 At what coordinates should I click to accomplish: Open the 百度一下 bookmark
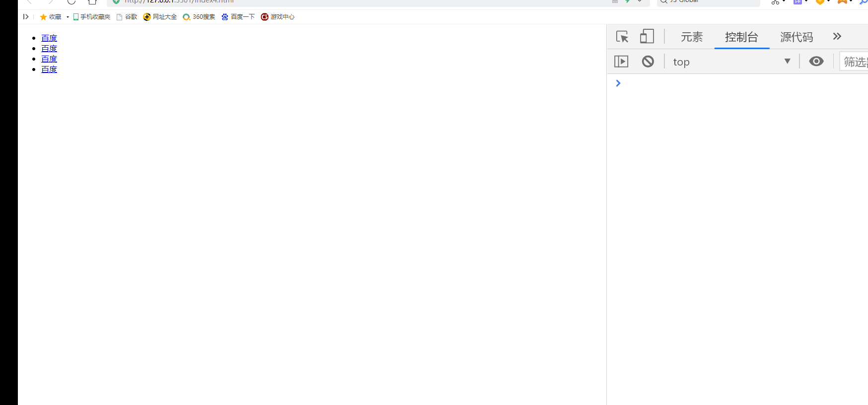click(238, 17)
